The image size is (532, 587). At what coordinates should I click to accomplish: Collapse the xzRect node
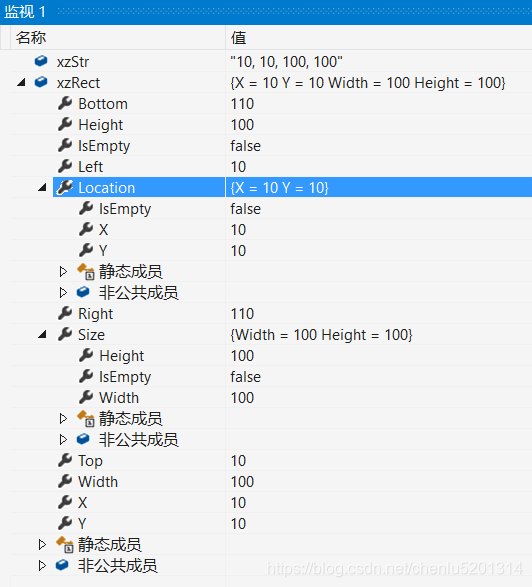pyautogui.click(x=21, y=82)
